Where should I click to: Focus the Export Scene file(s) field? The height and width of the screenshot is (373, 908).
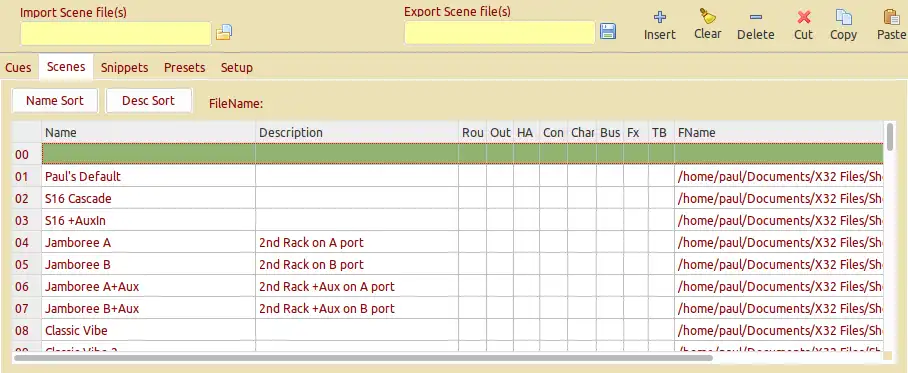499,32
